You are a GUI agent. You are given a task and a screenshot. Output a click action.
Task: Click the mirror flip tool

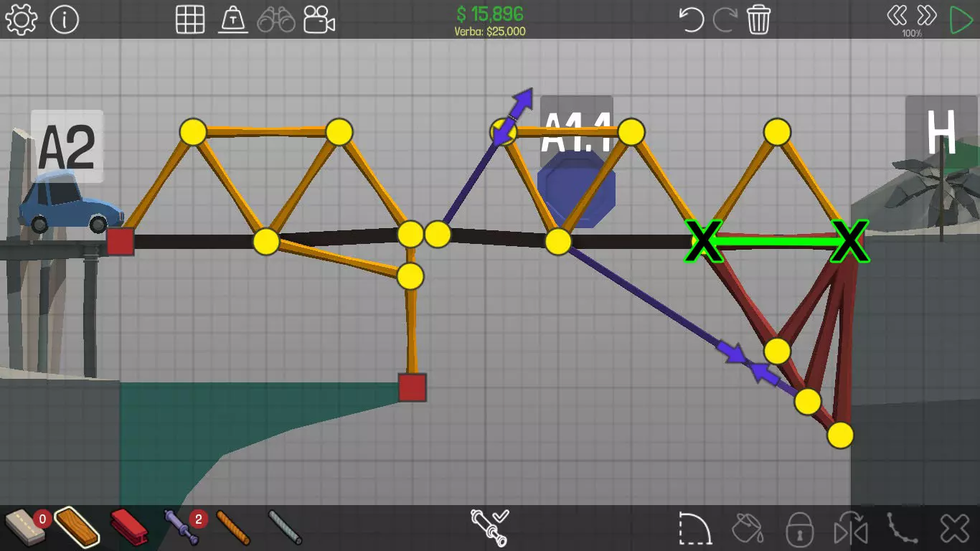(851, 529)
